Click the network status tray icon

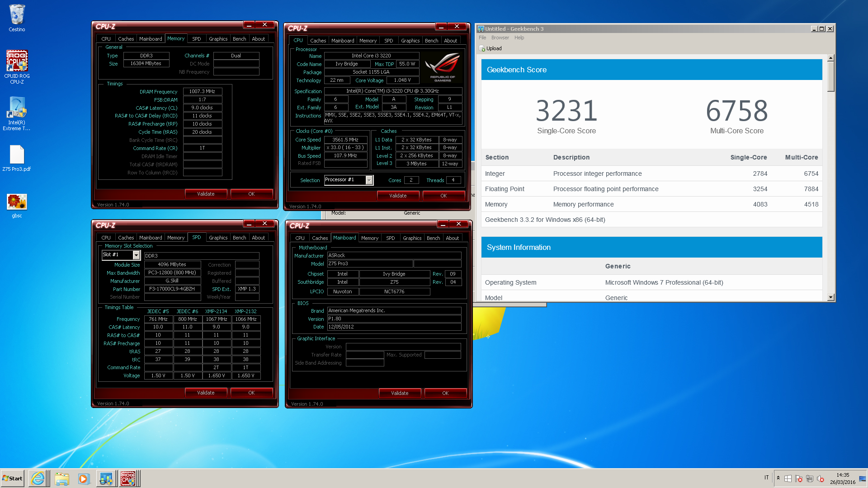click(x=810, y=479)
